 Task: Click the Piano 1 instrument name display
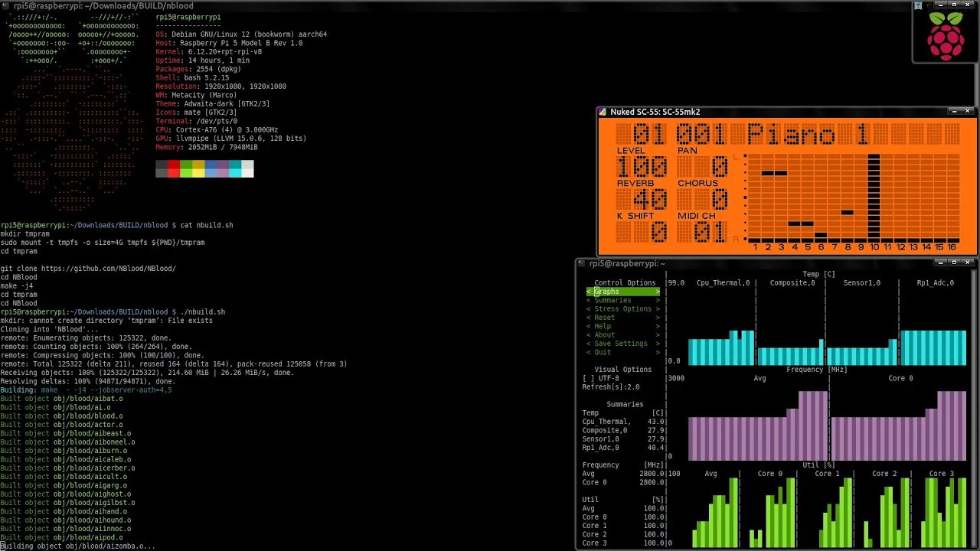808,135
